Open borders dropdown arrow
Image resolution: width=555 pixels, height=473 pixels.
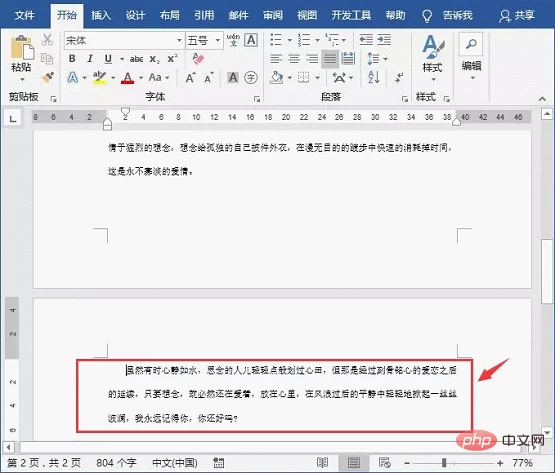pos(317,78)
